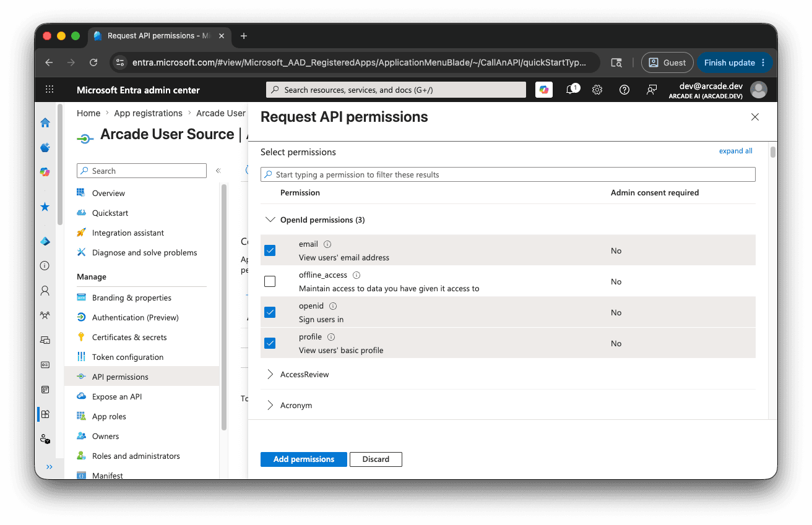
Task: Go to Home in the left icon rail
Action: 45,122
